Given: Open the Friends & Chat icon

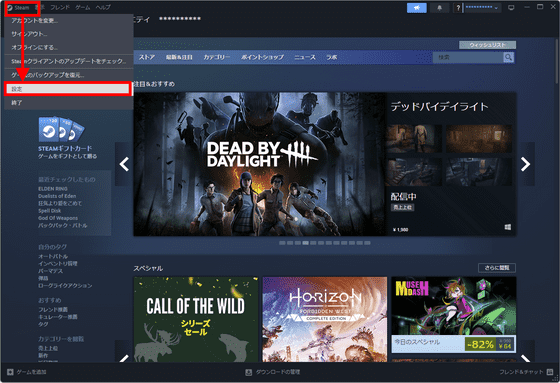Looking at the screenshot, I should click(550, 372).
